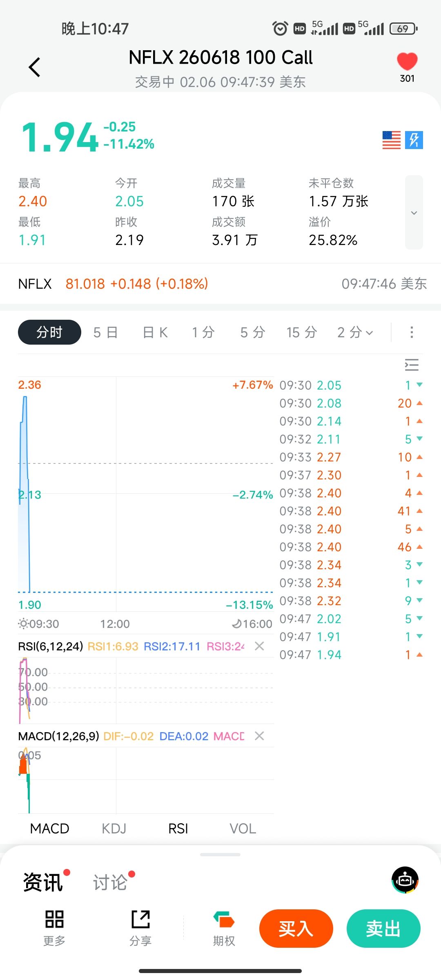The height and width of the screenshot is (980, 441).
Task: Toggle the red heart favorite icon
Action: (407, 62)
